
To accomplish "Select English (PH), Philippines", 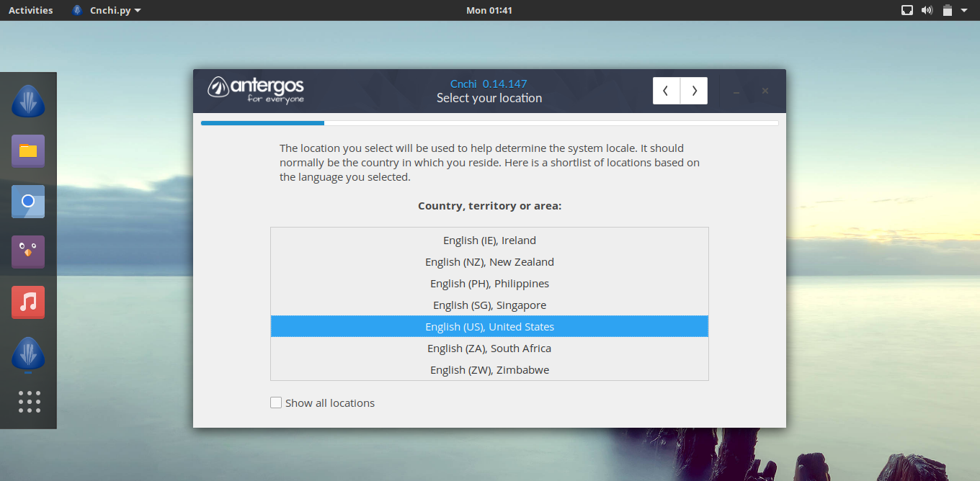I will coord(489,283).
